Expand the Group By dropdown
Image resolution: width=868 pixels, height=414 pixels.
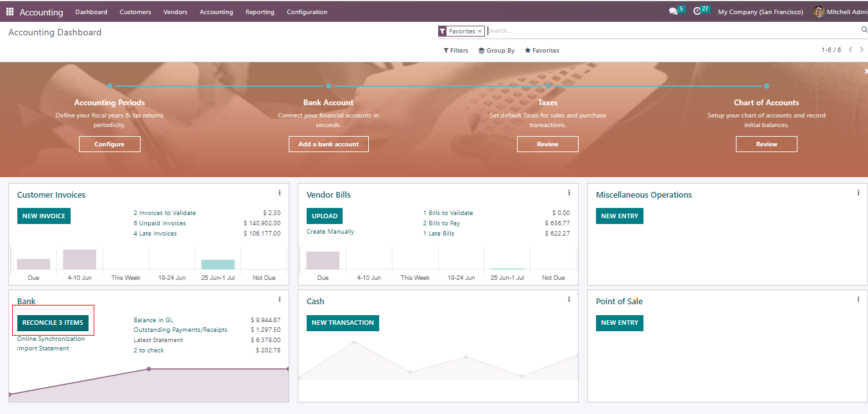pyautogui.click(x=497, y=51)
